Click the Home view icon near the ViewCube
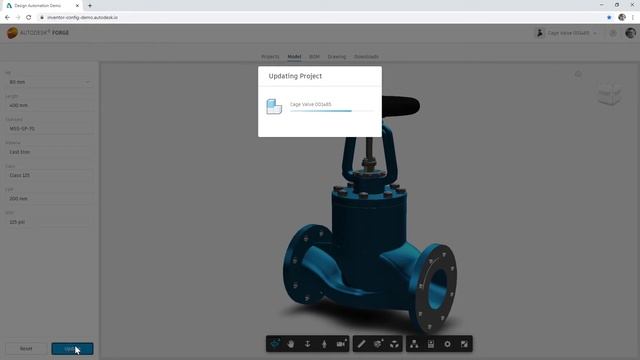Screen dimensions: 640x360 pos(578,74)
